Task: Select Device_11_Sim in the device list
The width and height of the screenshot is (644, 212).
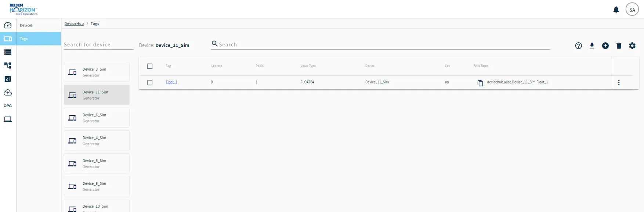Action: tap(97, 95)
